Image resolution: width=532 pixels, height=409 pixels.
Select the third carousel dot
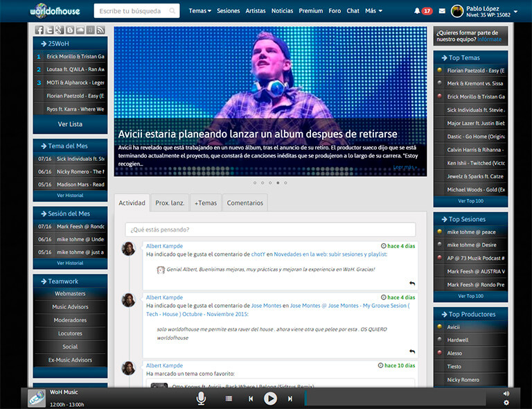point(270,182)
